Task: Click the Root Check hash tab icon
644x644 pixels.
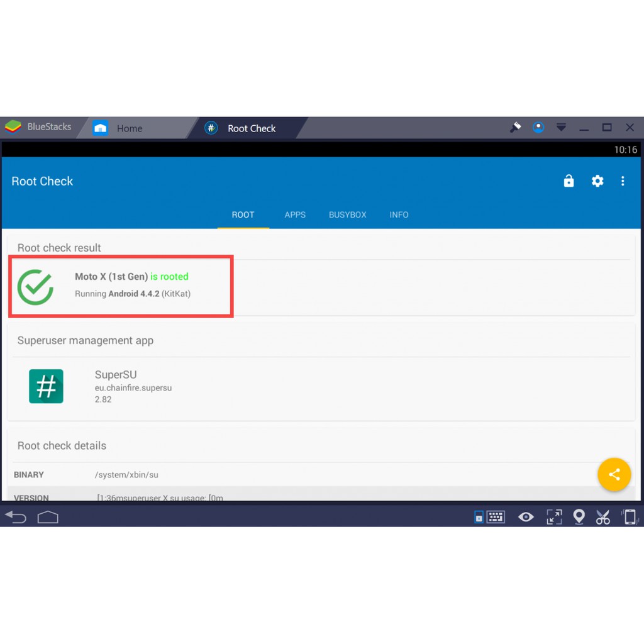Action: (211, 128)
